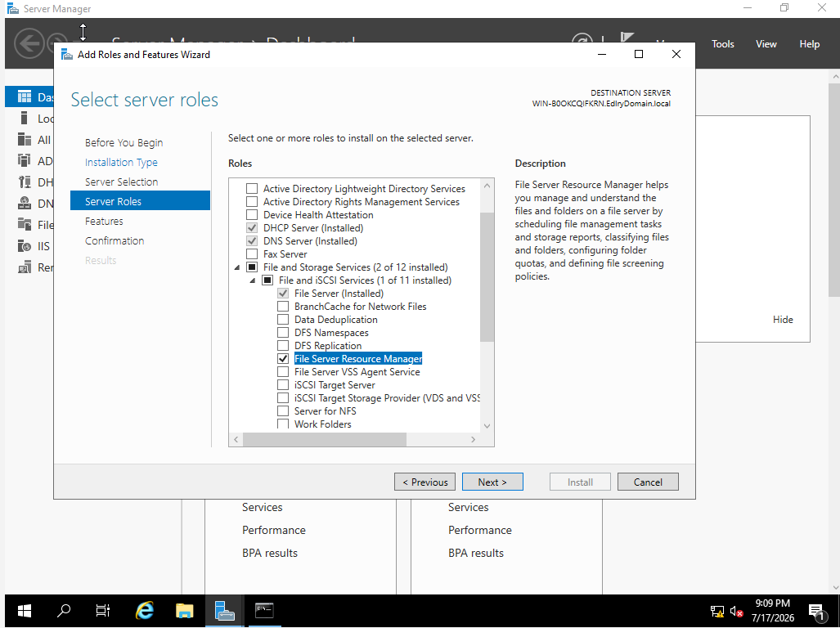Open the Action Center notification icon

(x=817, y=612)
